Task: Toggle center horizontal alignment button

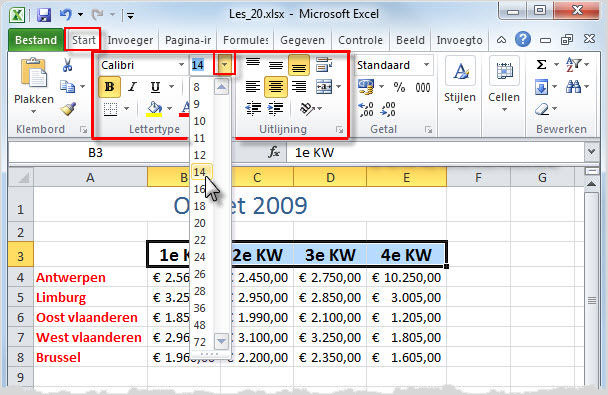Action: coord(276,86)
